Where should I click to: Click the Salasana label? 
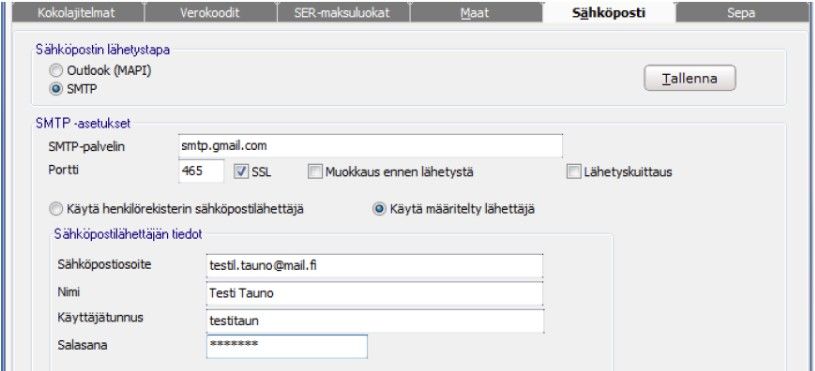tap(83, 344)
